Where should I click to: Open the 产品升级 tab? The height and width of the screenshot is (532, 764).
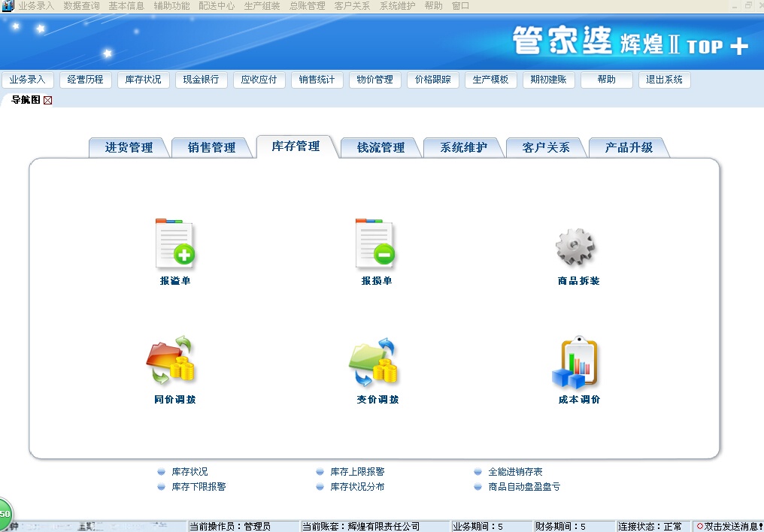[x=629, y=147]
